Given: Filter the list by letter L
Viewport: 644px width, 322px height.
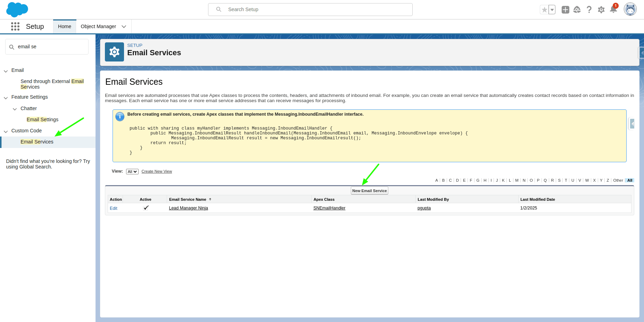Looking at the screenshot, I should coord(510,180).
